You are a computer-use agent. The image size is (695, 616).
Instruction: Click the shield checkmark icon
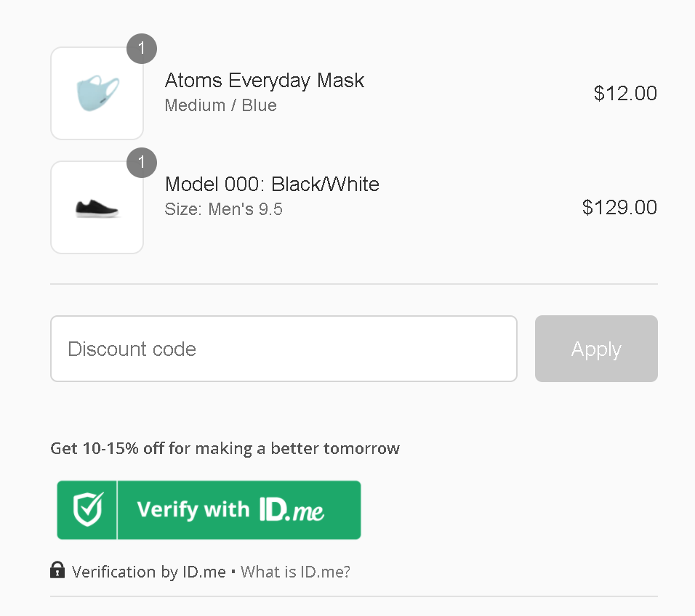(88, 510)
